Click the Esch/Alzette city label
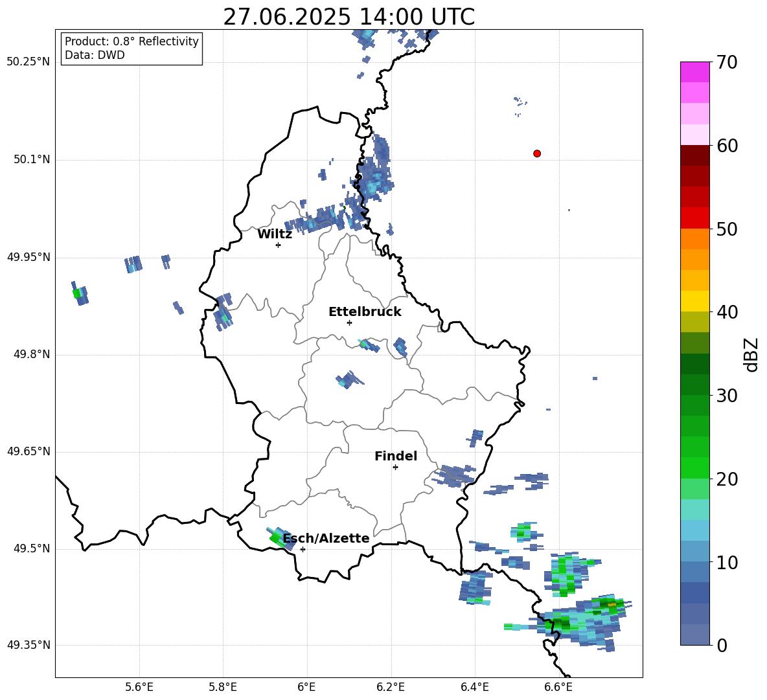The height and width of the screenshot is (700, 767). [x=326, y=538]
